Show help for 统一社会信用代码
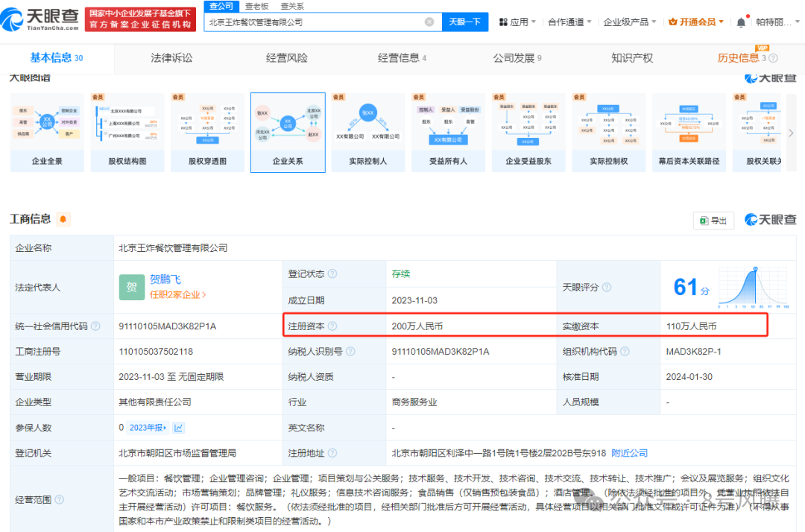805x532 pixels. (x=95, y=326)
